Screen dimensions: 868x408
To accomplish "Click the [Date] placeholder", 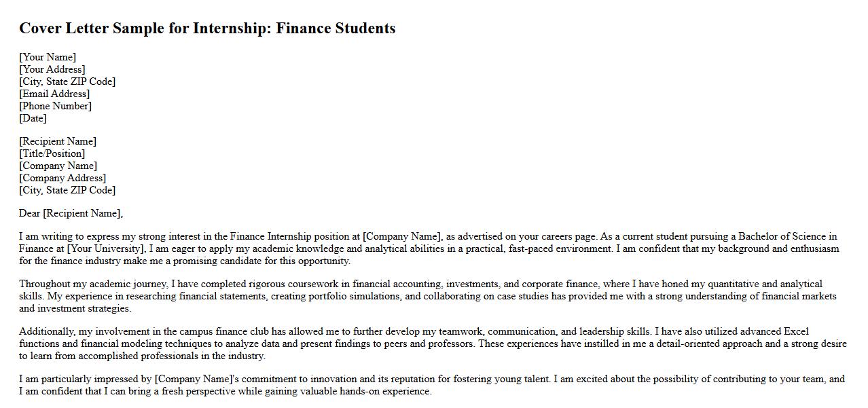I will click(x=33, y=118).
